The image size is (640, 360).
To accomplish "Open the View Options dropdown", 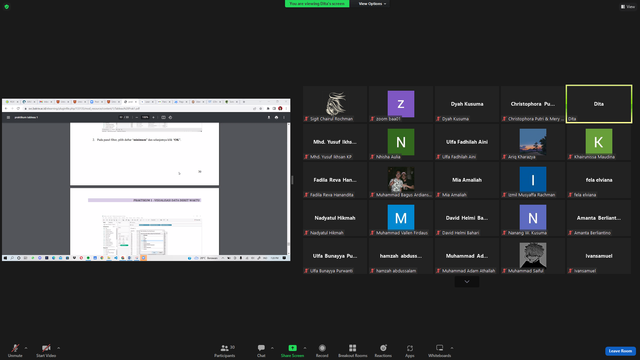I will (x=372, y=4).
